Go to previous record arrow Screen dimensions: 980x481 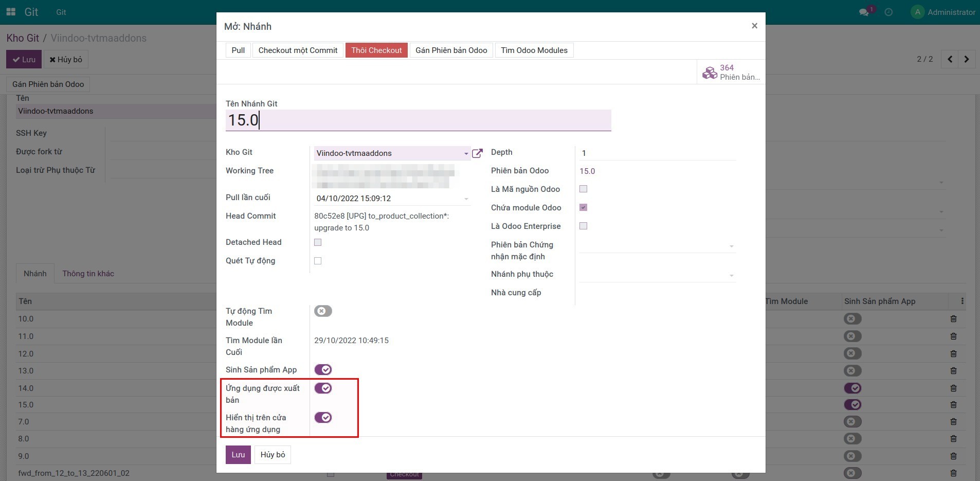(x=950, y=59)
